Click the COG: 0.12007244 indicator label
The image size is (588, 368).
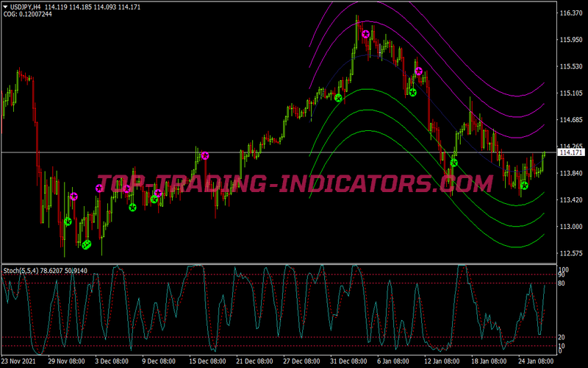(27, 14)
